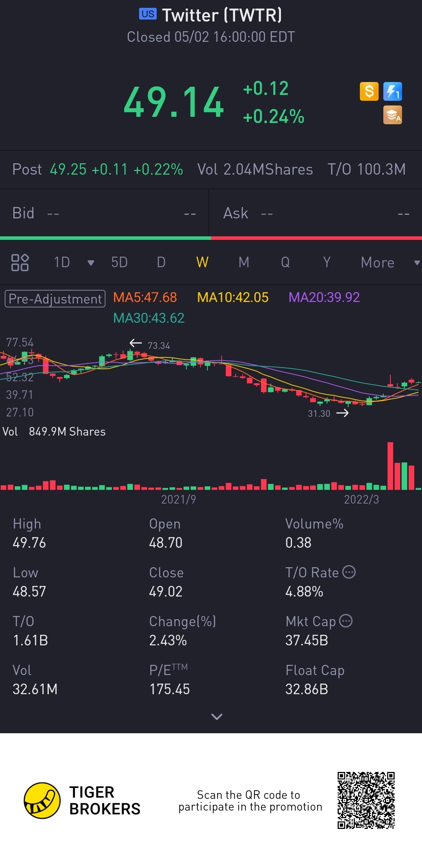Switch to the D daily chart tab
This screenshot has height=868, width=422.
[161, 263]
